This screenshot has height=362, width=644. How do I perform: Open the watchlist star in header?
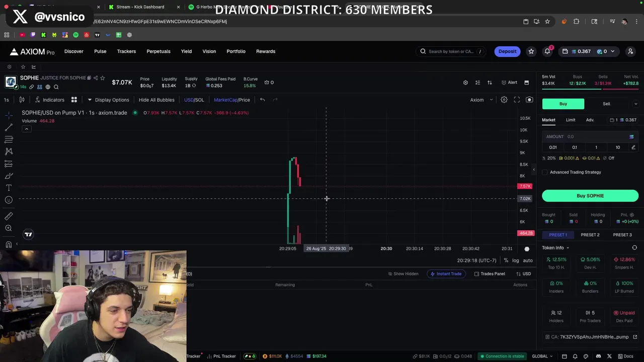click(531, 51)
